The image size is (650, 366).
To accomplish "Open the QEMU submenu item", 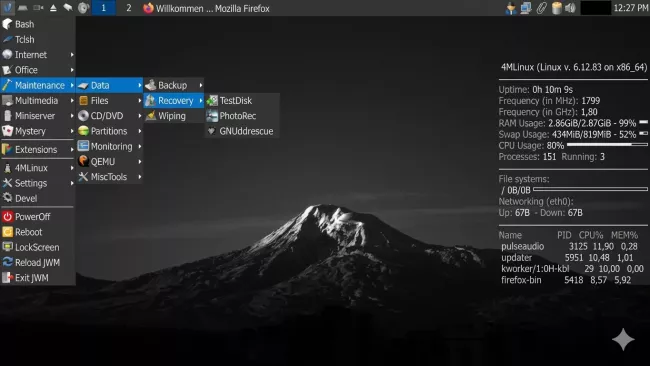I will tap(110, 162).
